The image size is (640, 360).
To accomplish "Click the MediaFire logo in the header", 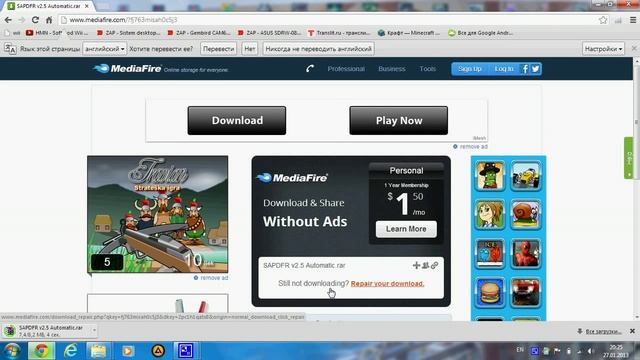I will tap(128, 69).
